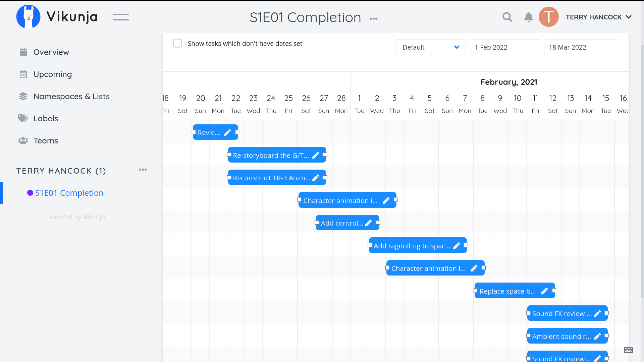
Task: Go to the Overview page
Action: point(51,52)
